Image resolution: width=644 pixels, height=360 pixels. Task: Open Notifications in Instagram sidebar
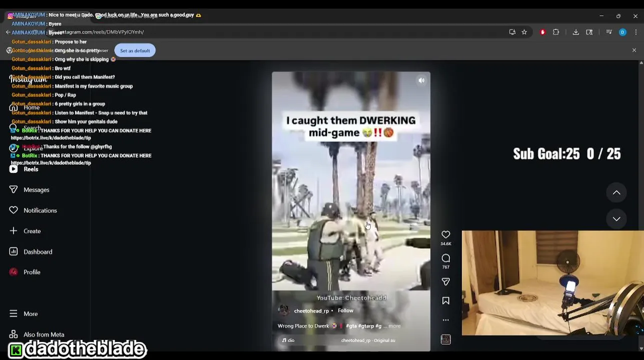point(40,210)
